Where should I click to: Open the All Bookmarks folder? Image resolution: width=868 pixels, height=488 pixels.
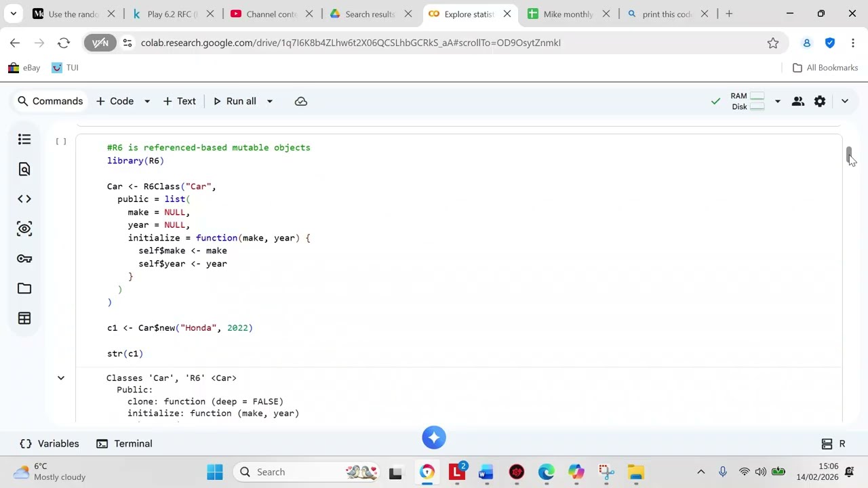click(825, 68)
